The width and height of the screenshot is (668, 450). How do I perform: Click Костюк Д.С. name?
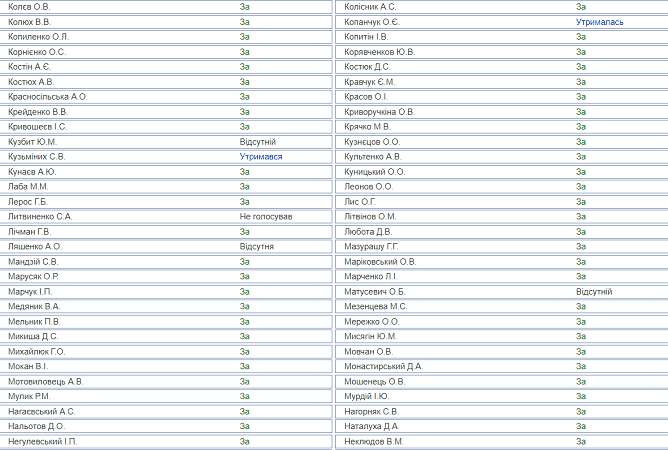point(367,67)
